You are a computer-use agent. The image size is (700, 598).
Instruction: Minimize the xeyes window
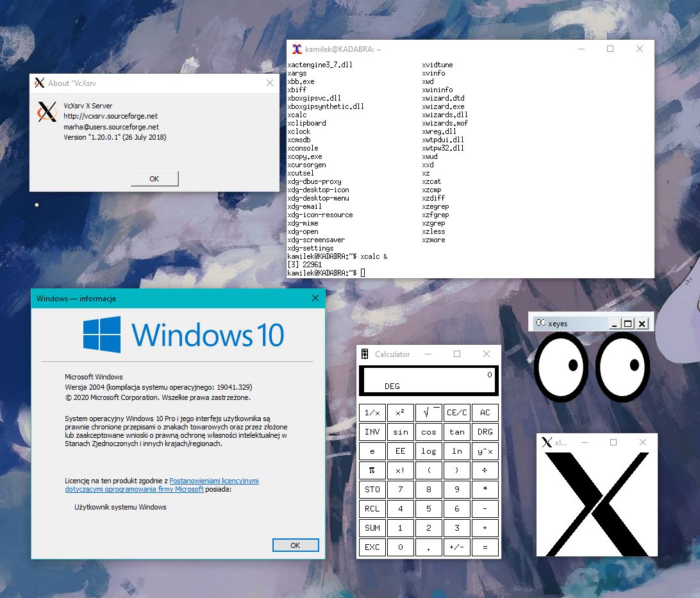tap(615, 324)
